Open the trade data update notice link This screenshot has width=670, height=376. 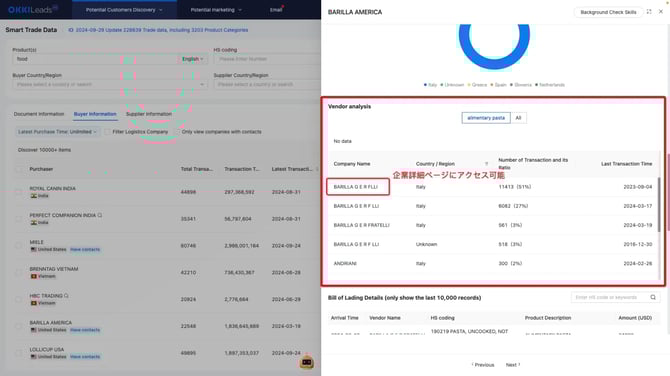tap(162, 30)
